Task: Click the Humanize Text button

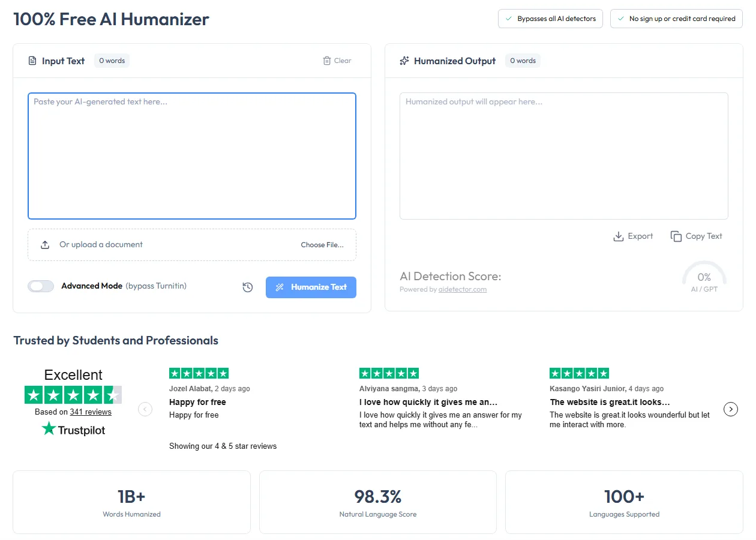Action: [311, 287]
